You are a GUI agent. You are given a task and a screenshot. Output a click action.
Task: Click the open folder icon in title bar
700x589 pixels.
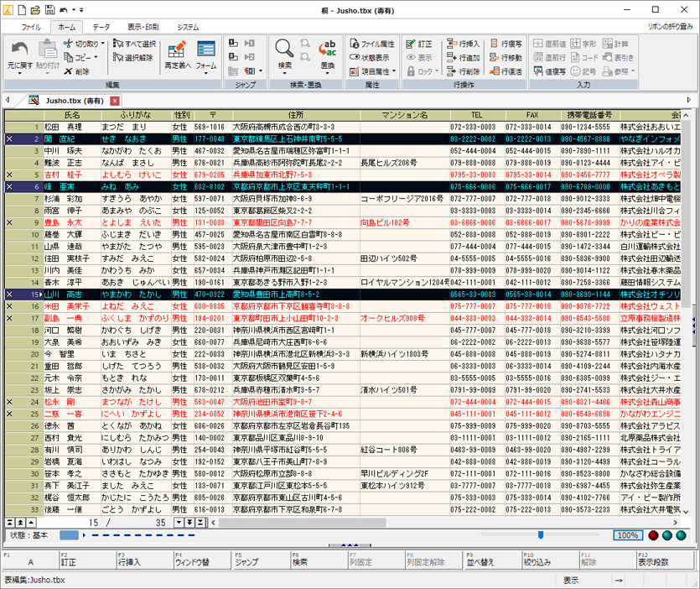[36, 10]
